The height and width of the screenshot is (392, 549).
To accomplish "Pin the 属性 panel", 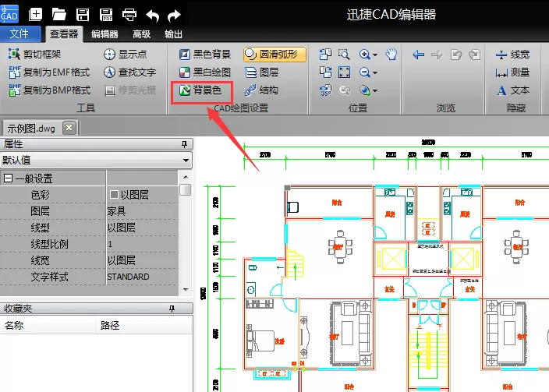I will (185, 144).
